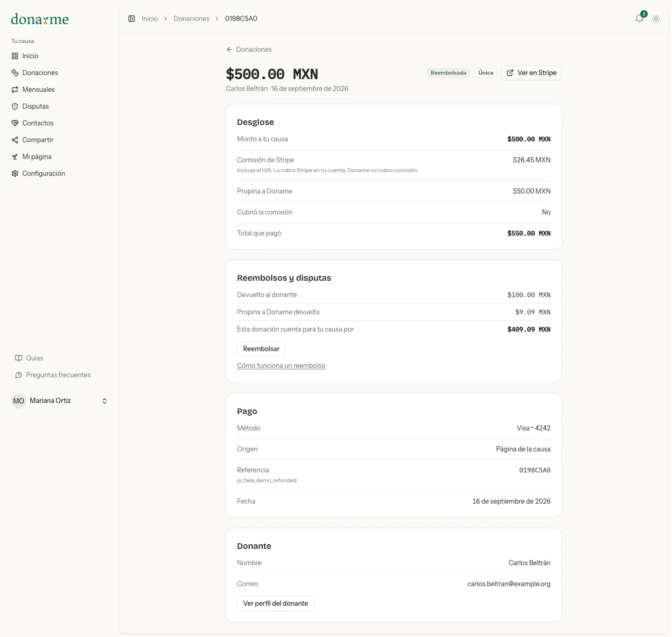Click the back arrow beside Donaciones
672x637 pixels.
229,49
